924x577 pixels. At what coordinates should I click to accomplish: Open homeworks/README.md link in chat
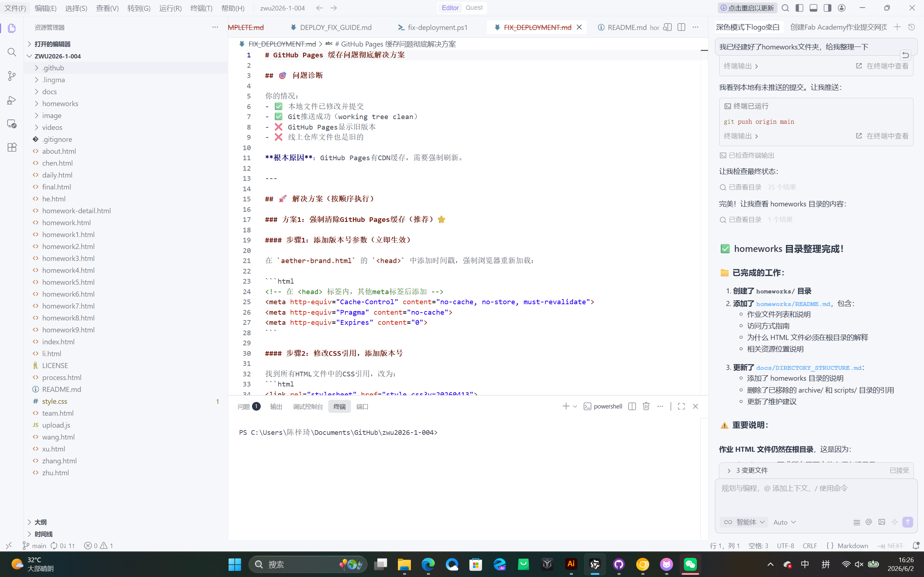click(x=793, y=304)
